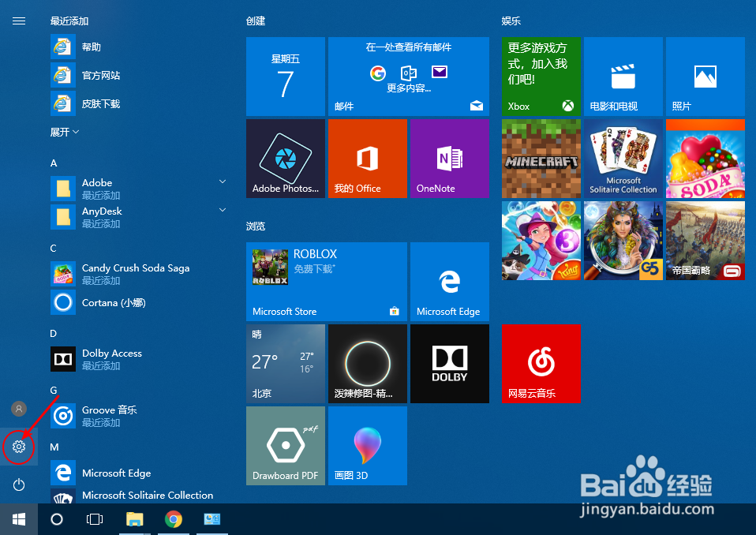Open the 北京 weather tile
The height and width of the screenshot is (535, 756).
[x=286, y=364]
